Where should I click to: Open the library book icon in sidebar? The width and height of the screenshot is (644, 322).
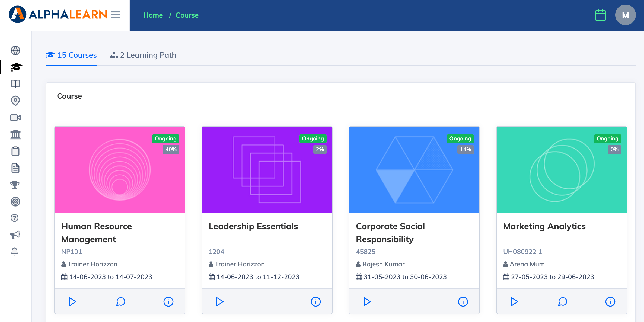[15, 84]
